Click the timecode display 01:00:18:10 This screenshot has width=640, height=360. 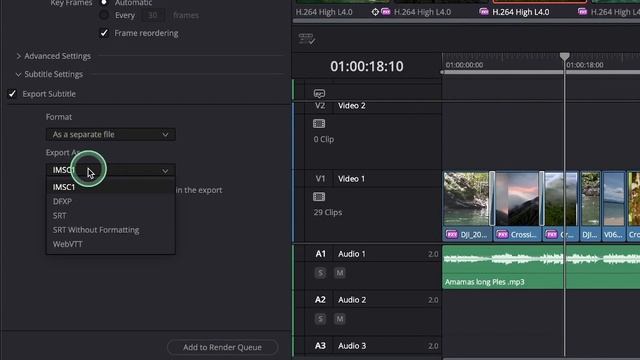pos(367,66)
